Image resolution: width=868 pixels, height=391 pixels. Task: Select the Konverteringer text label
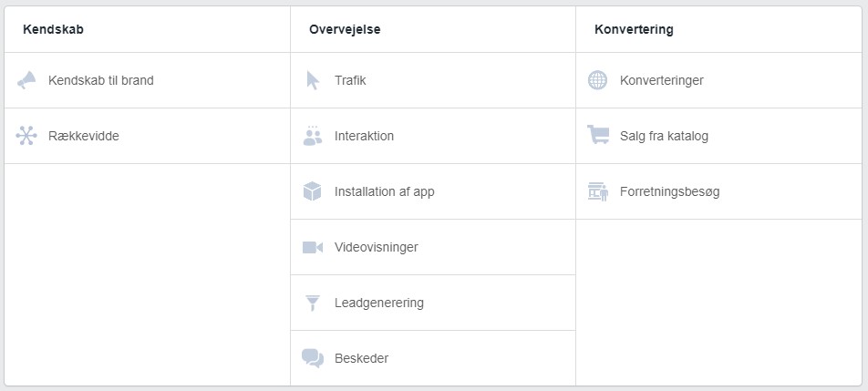[x=662, y=80]
